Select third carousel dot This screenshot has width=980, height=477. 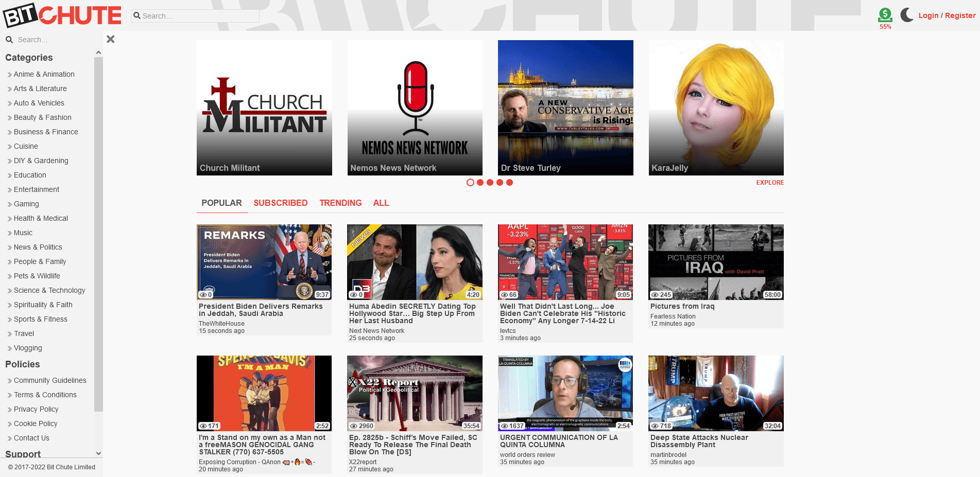[x=490, y=182]
